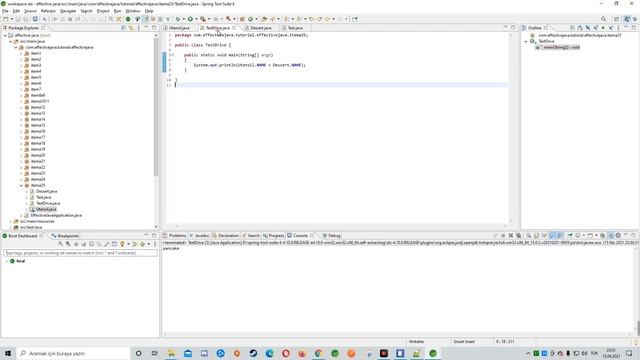Click the green Run button in toolbar
640x360 pixels.
[190, 19]
